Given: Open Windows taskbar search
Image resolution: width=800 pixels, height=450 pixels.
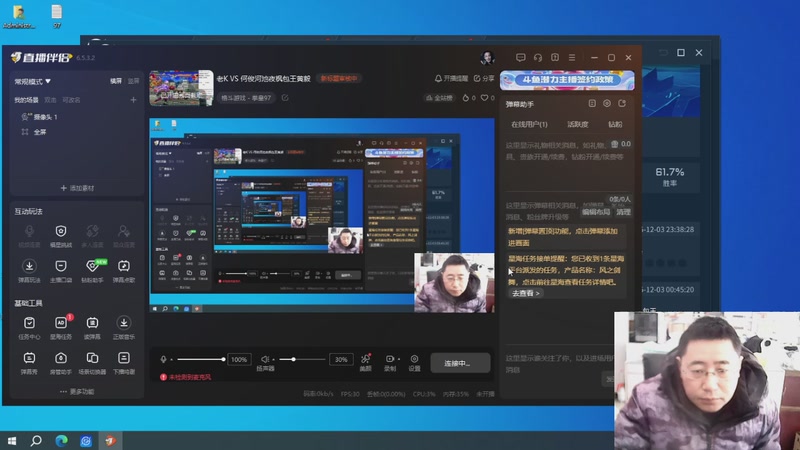Looking at the screenshot, I should pyautogui.click(x=36, y=440).
